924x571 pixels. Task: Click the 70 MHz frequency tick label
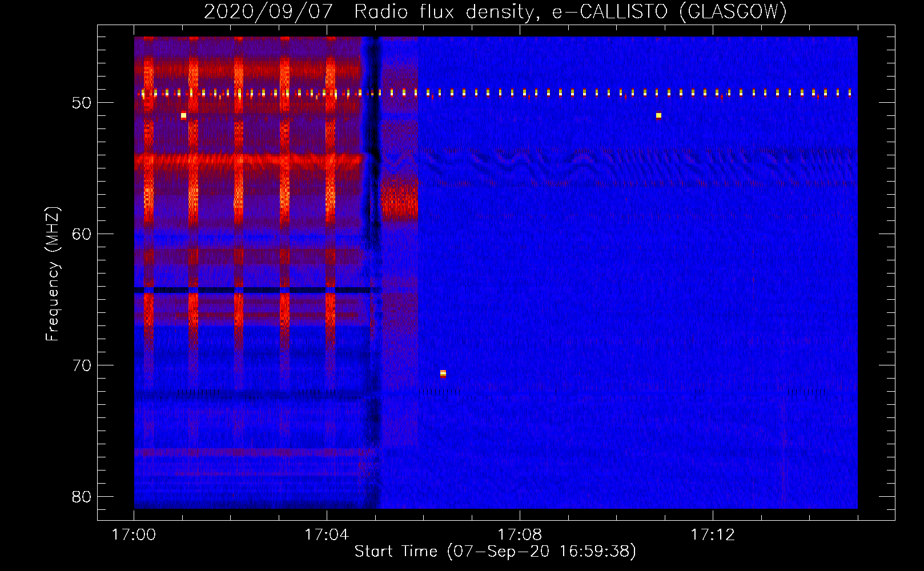tap(82, 365)
